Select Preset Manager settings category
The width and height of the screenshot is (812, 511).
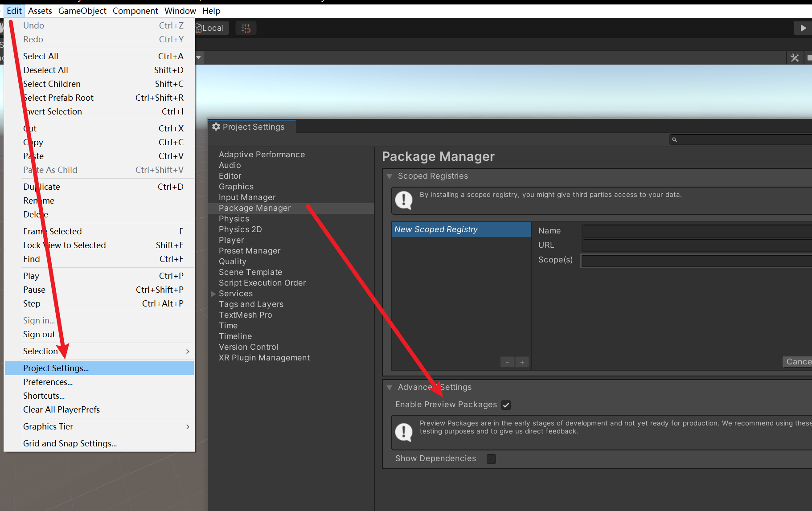point(291,251)
